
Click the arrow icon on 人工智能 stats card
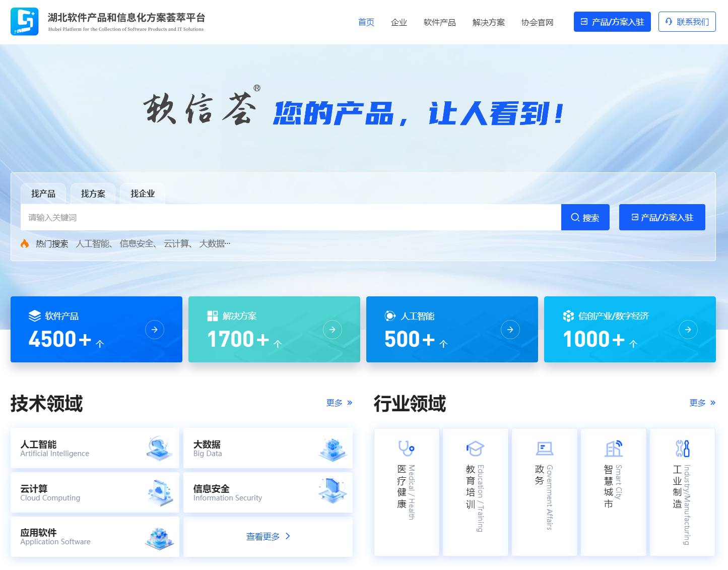(x=510, y=330)
